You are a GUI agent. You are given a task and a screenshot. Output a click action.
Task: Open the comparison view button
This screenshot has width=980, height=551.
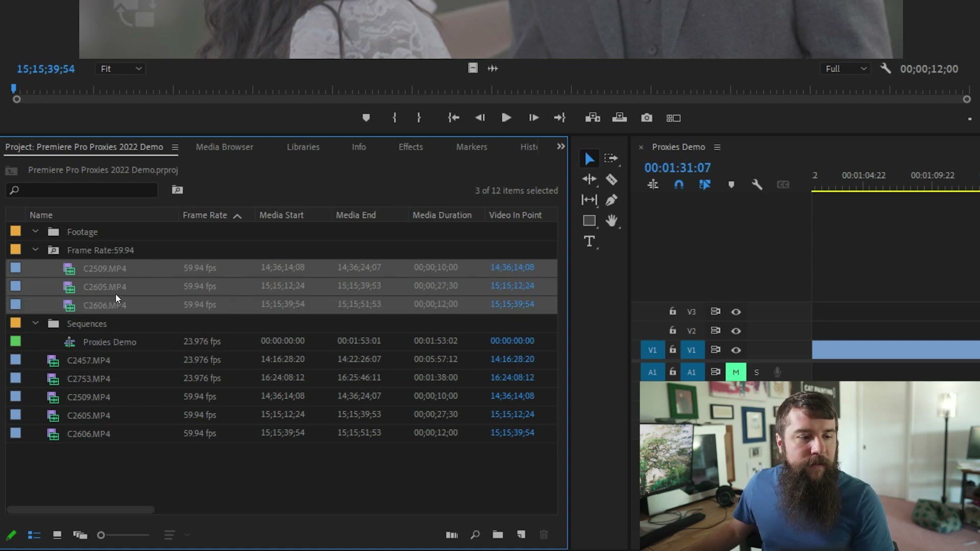(x=673, y=118)
